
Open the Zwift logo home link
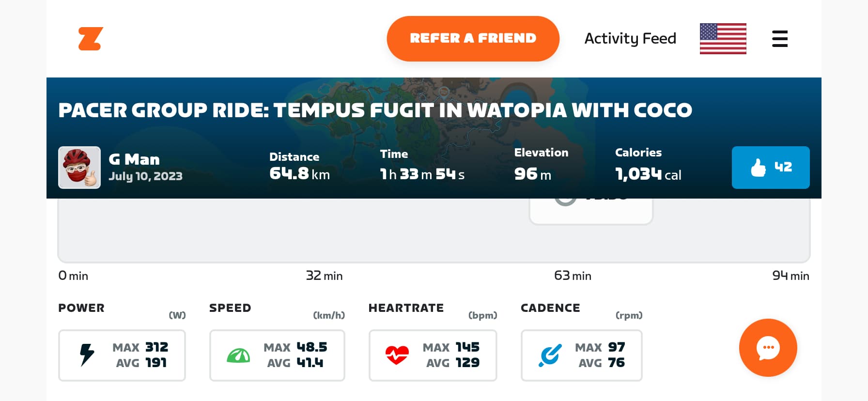tap(91, 39)
